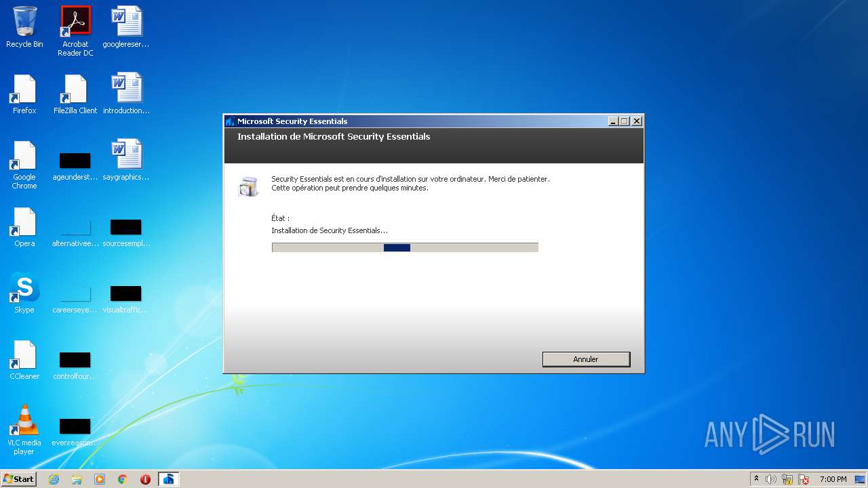
Task: Close the Microsoft Security Essentials window
Action: [636, 121]
